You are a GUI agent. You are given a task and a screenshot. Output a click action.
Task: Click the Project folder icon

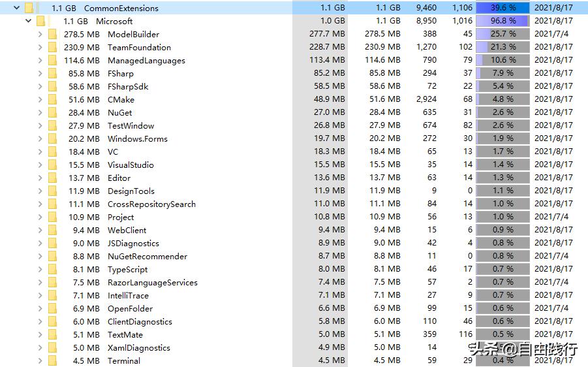point(52,217)
